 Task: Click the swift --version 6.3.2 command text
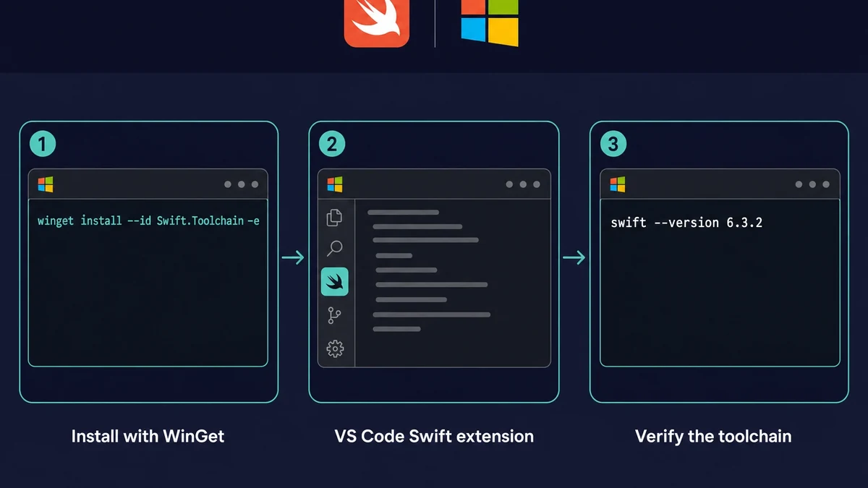(x=686, y=223)
